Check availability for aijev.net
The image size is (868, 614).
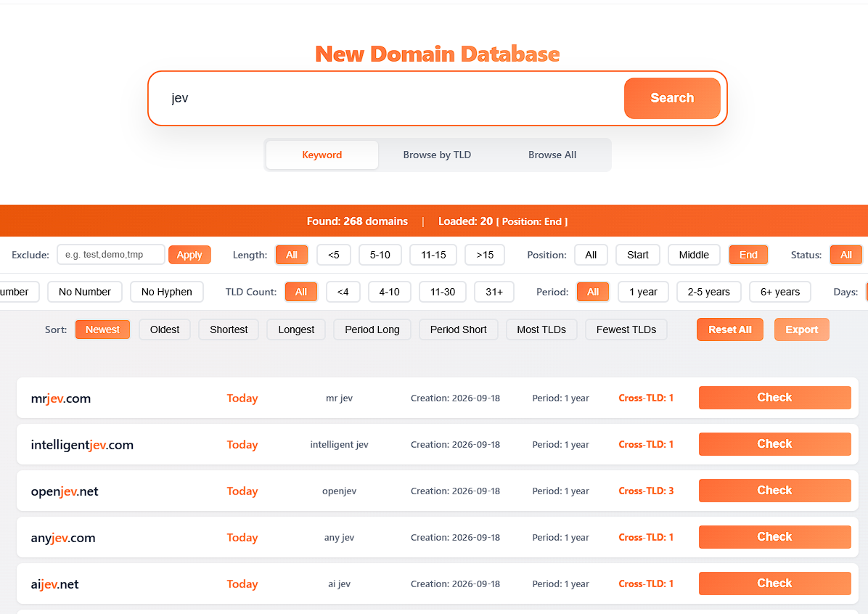[774, 584]
